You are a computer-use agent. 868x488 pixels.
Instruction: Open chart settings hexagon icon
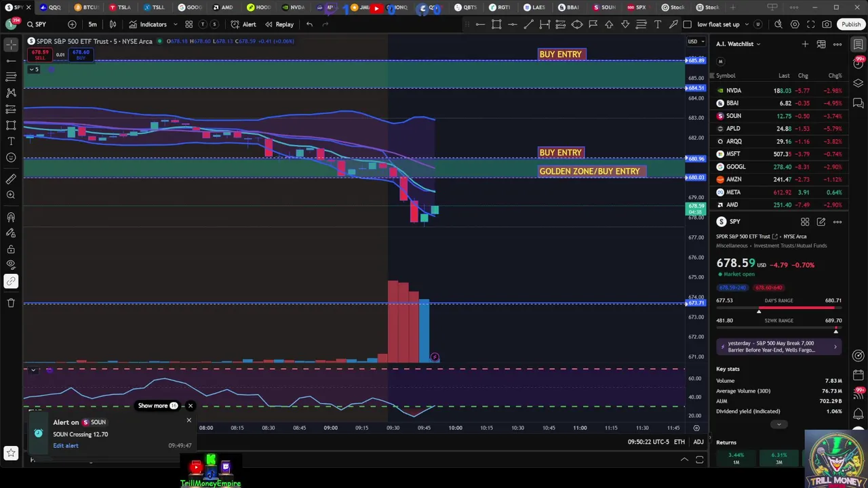point(795,24)
